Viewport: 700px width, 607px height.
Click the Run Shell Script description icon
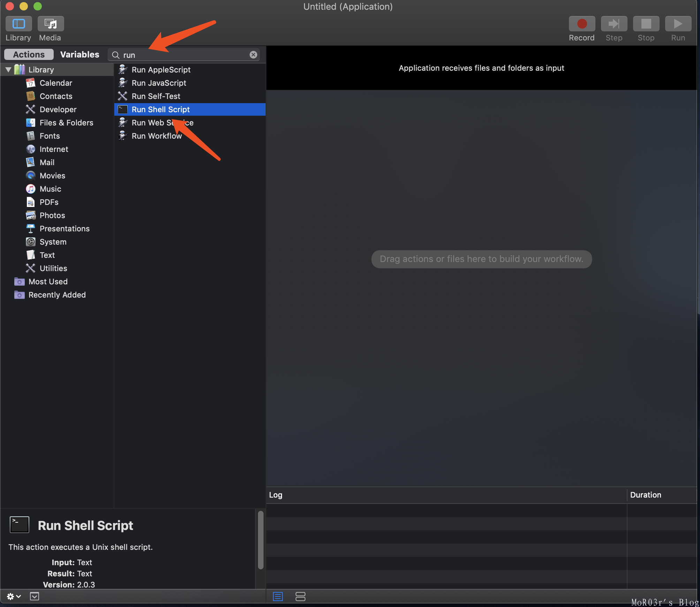[20, 525]
